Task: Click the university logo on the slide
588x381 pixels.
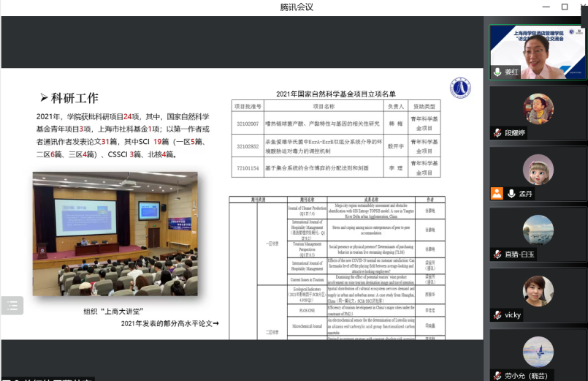Action: pyautogui.click(x=460, y=88)
